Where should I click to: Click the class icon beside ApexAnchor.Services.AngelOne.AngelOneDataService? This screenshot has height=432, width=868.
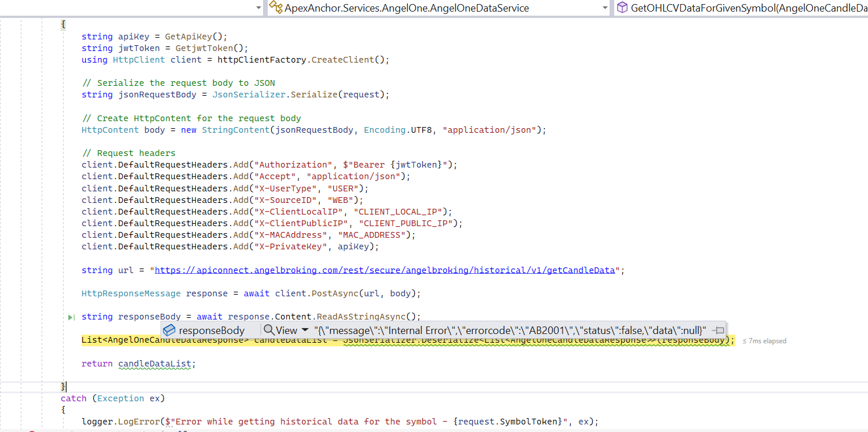275,8
